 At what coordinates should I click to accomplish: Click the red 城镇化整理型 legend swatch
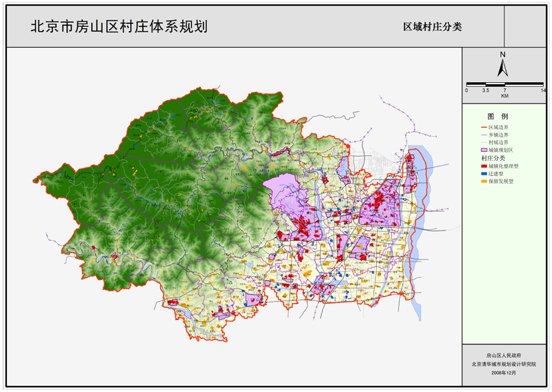coord(483,166)
